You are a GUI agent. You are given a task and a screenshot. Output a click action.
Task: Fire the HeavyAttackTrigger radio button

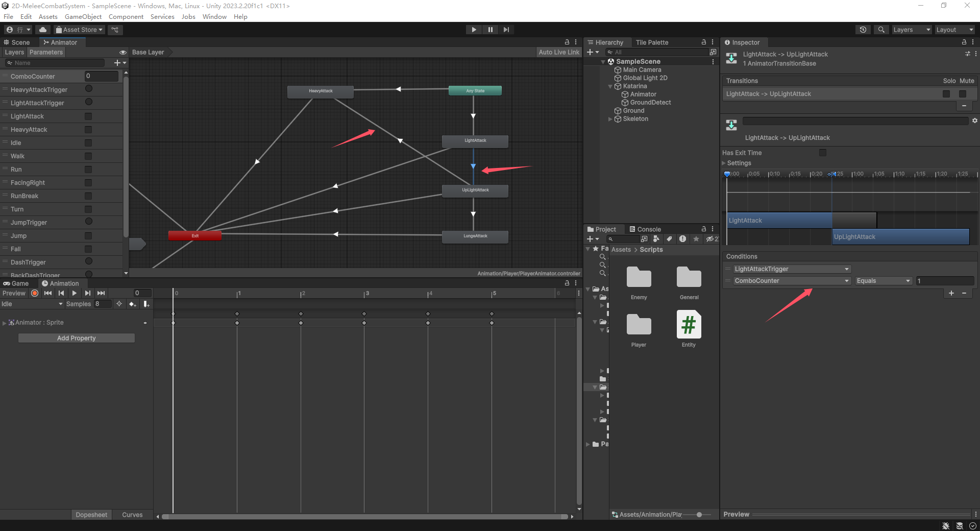89,89
